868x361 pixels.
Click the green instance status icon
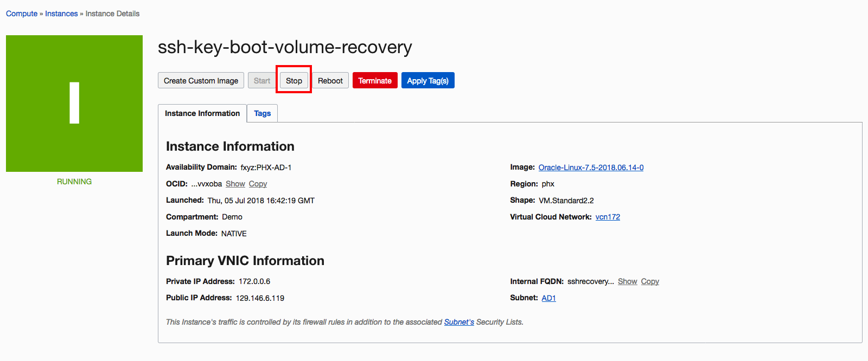pyautogui.click(x=74, y=104)
